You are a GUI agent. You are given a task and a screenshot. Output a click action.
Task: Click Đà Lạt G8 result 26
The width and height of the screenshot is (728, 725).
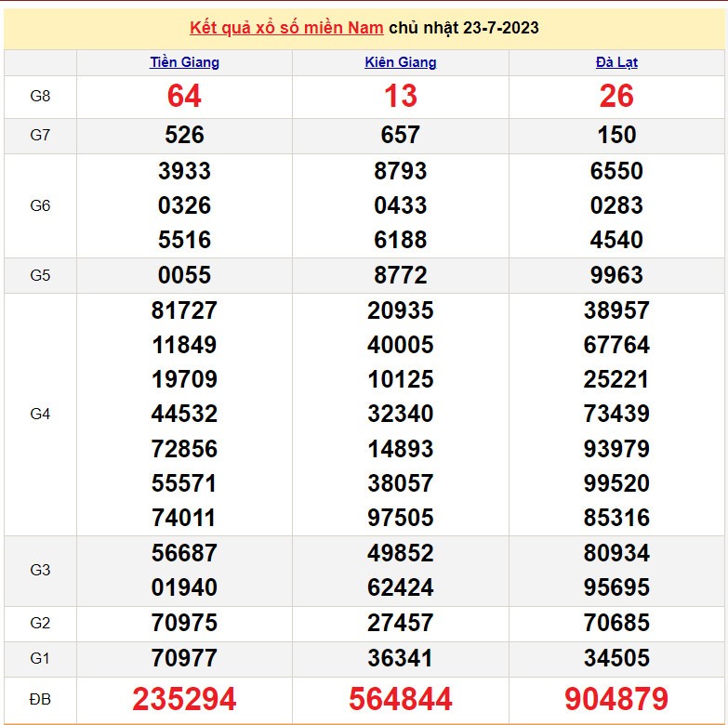(x=616, y=96)
